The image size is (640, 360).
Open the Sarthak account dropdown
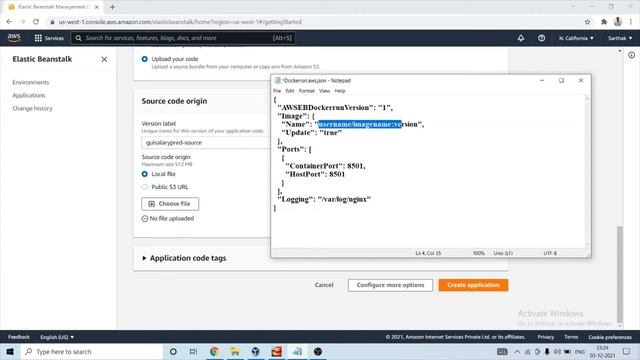620,38
